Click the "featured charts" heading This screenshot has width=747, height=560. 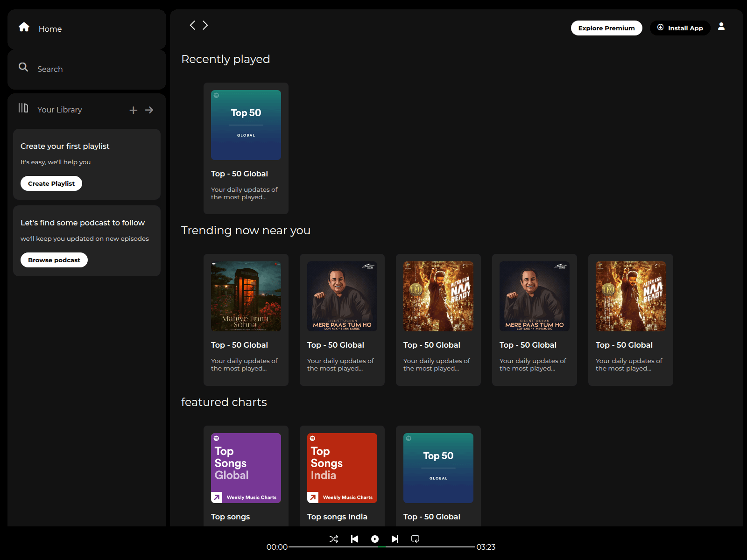224,402
